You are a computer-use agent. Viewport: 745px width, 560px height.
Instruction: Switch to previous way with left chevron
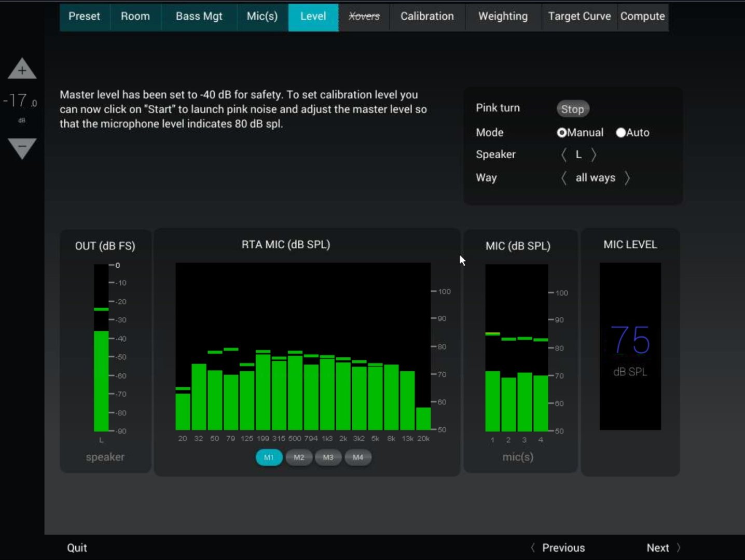point(563,178)
